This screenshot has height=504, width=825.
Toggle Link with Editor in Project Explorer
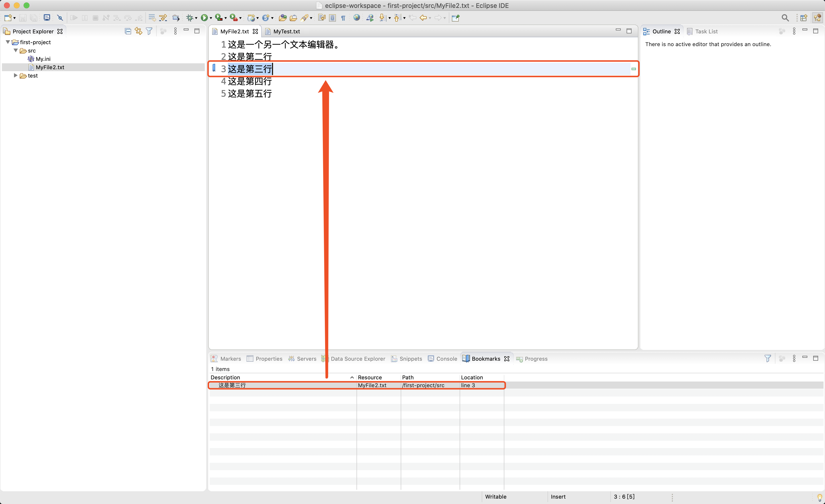coord(139,31)
